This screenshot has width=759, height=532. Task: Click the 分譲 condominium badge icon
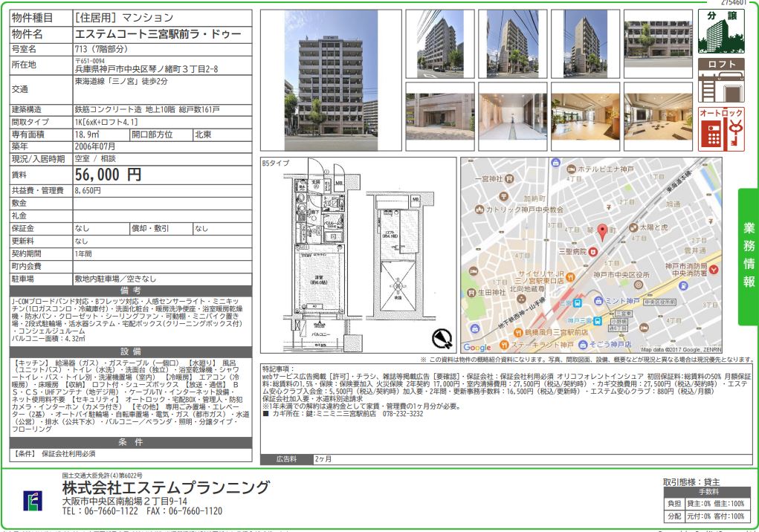click(721, 32)
